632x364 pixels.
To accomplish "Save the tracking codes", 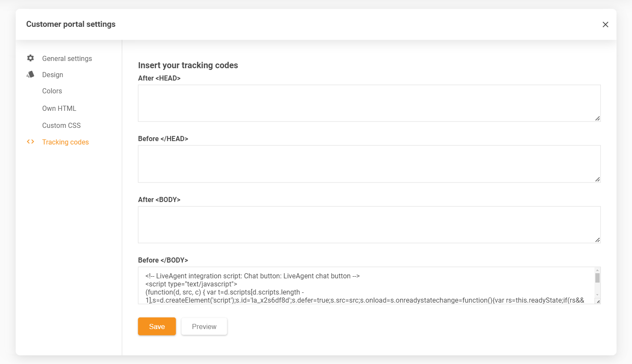I will [x=157, y=326].
